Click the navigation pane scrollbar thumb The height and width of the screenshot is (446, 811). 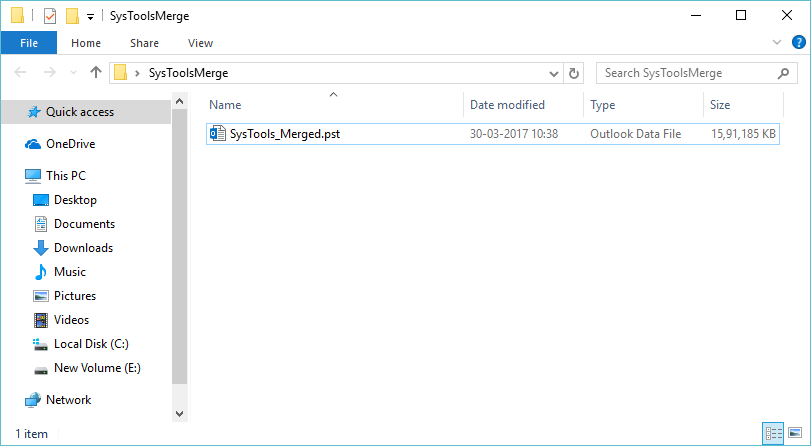(179, 246)
